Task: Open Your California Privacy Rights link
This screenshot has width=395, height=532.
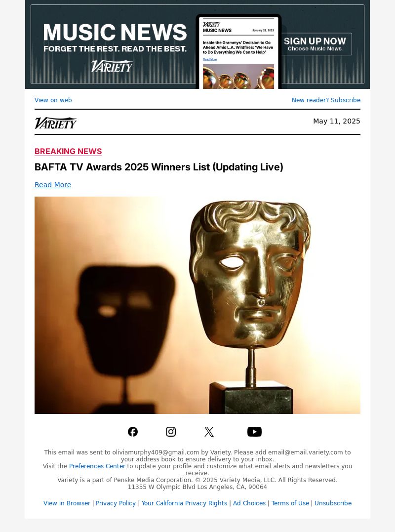Action: pos(184,503)
